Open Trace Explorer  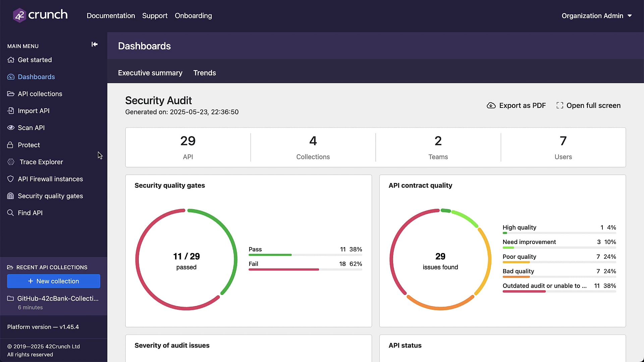pos(41,162)
